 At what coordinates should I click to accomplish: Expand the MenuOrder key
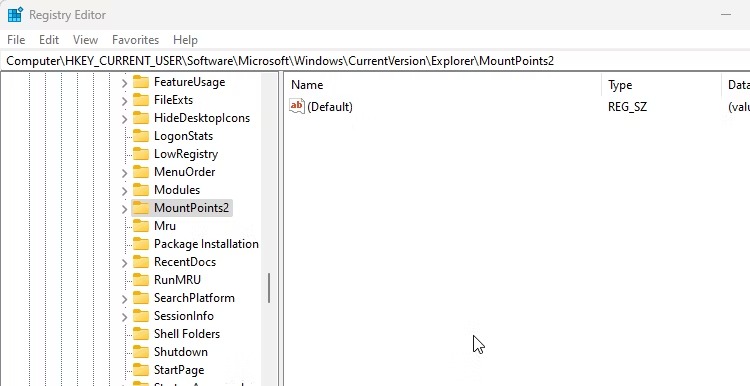click(124, 173)
